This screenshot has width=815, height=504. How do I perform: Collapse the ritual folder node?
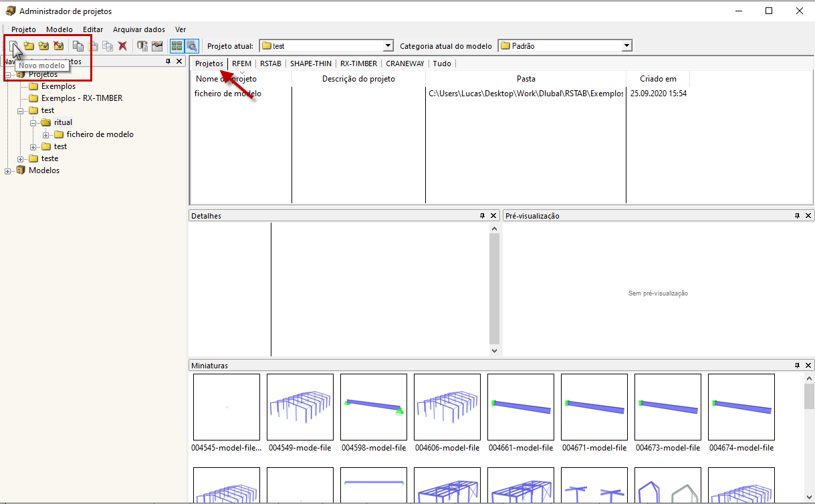point(33,122)
